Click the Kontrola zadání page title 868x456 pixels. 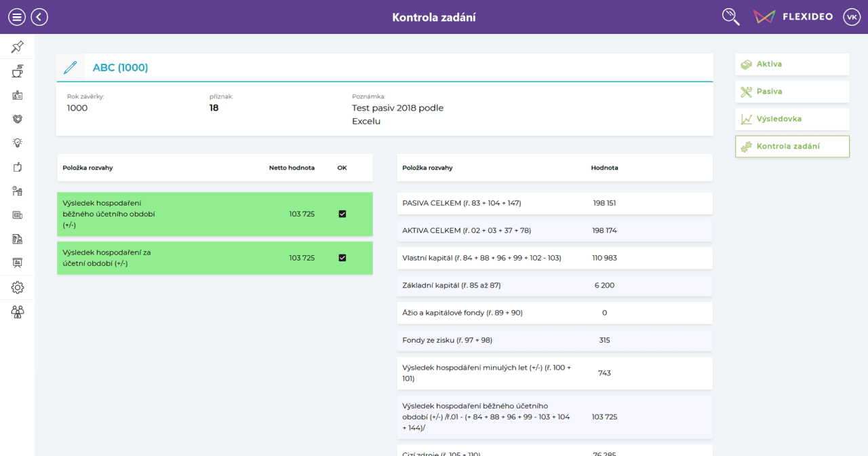coord(434,17)
